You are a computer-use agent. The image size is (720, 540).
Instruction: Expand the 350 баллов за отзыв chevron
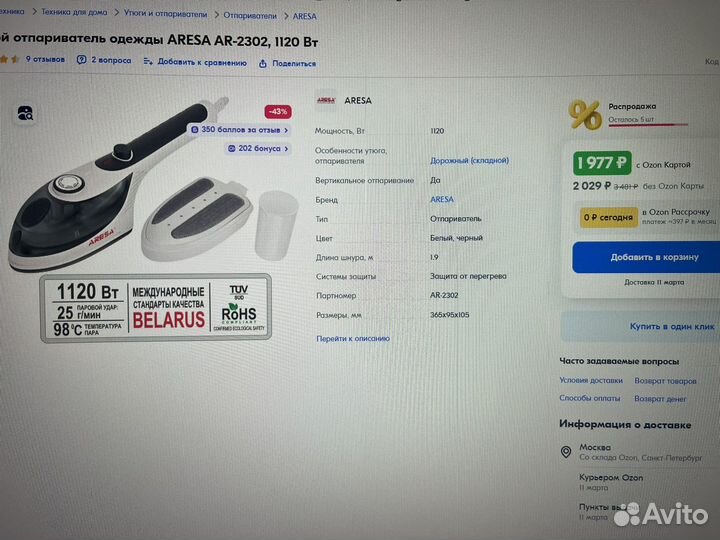pos(286,130)
